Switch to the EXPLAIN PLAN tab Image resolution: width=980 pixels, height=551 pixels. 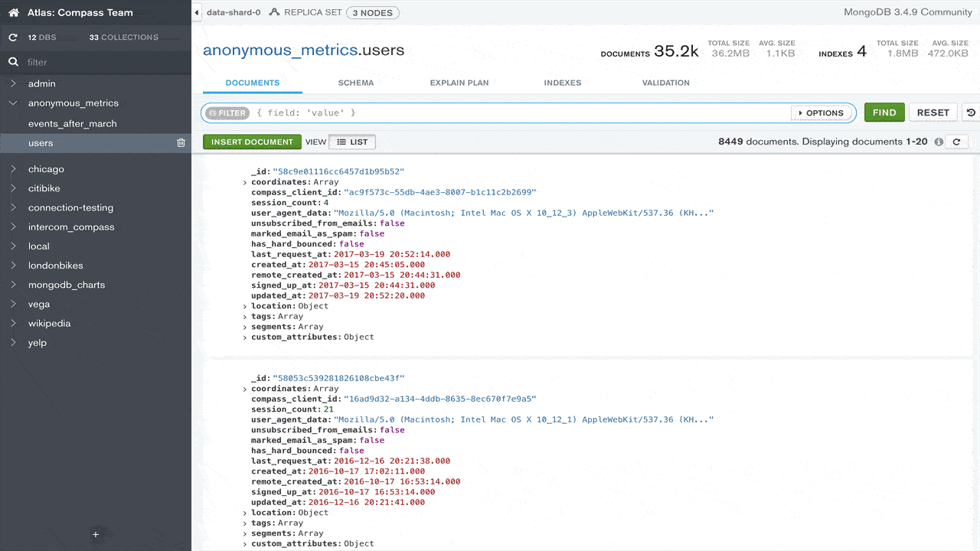(x=459, y=83)
